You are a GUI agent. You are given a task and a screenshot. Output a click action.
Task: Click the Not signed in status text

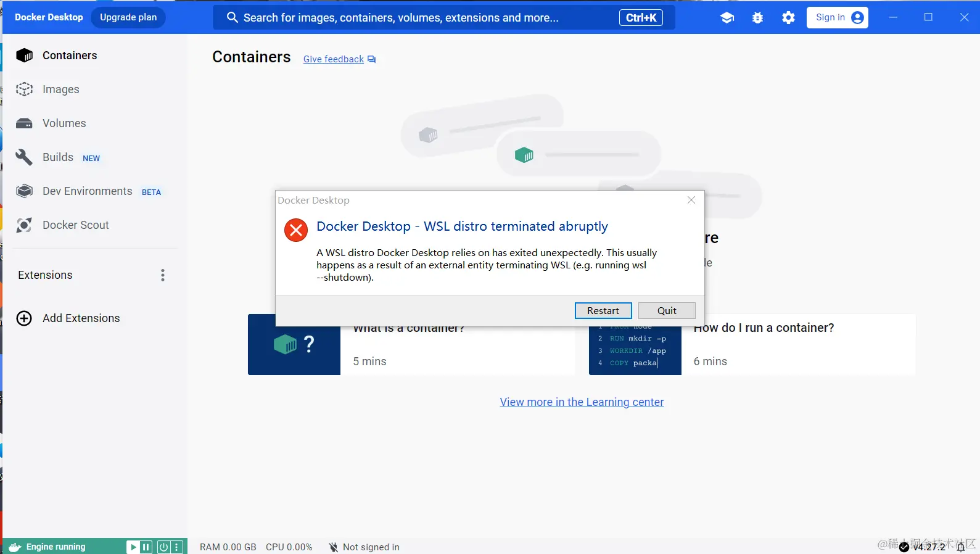click(371, 547)
